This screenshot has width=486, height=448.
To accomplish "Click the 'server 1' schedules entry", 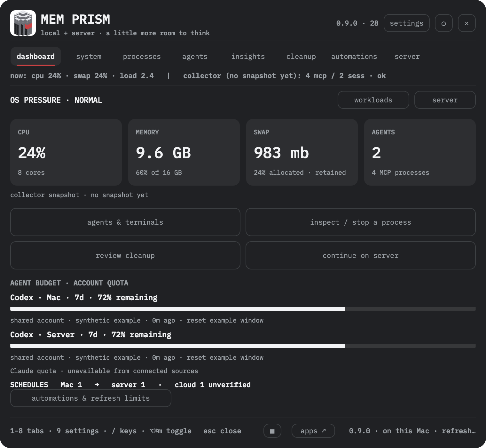I will pos(128,385).
